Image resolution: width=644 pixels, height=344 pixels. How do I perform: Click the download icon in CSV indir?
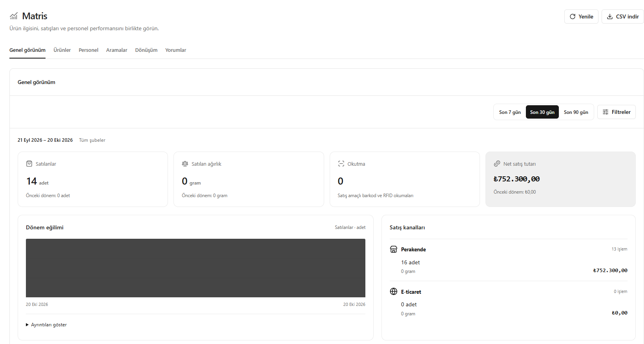click(x=610, y=16)
